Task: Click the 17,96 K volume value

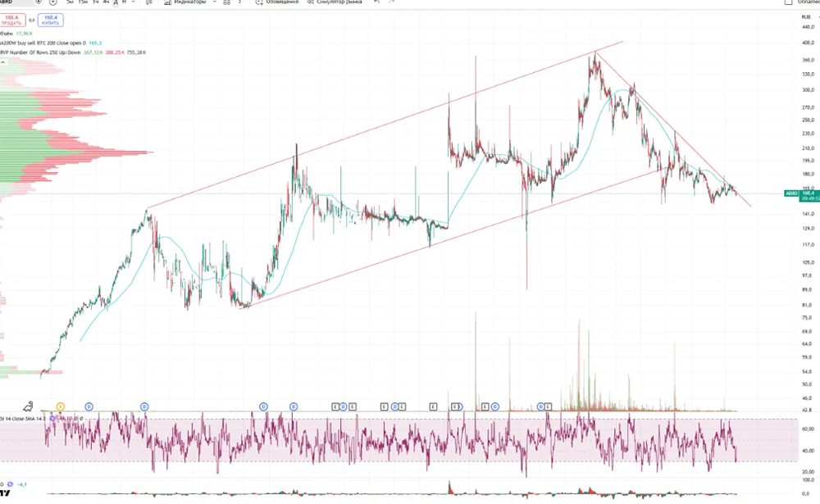Action: (x=24, y=34)
